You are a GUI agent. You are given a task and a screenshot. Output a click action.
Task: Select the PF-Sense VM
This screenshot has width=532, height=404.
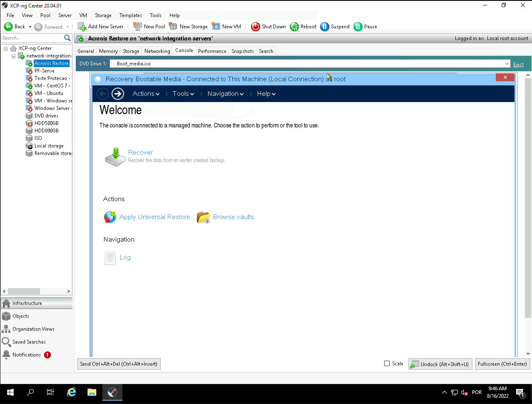coord(45,71)
